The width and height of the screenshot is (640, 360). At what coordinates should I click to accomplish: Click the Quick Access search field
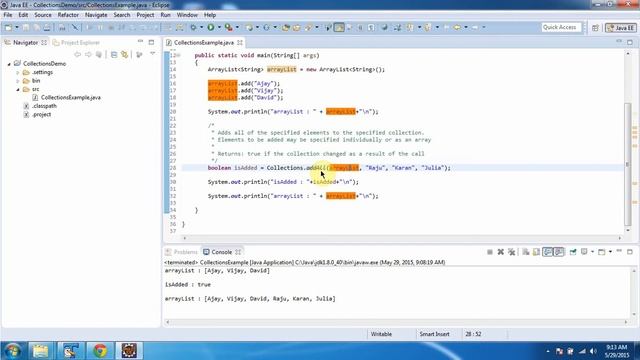pos(560,27)
